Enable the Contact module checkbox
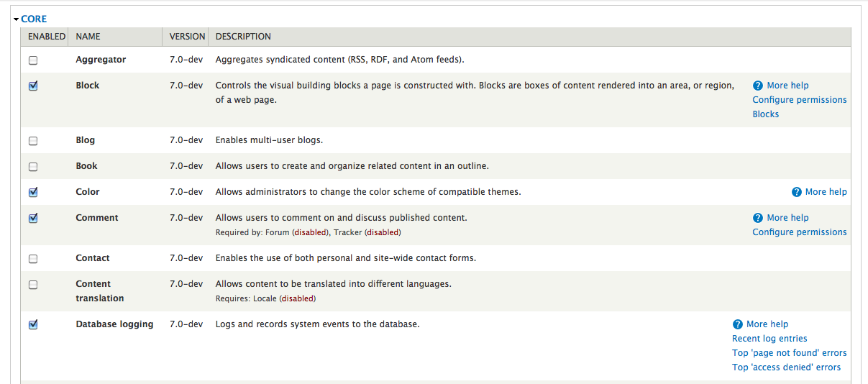This screenshot has height=384, width=868. [x=33, y=259]
